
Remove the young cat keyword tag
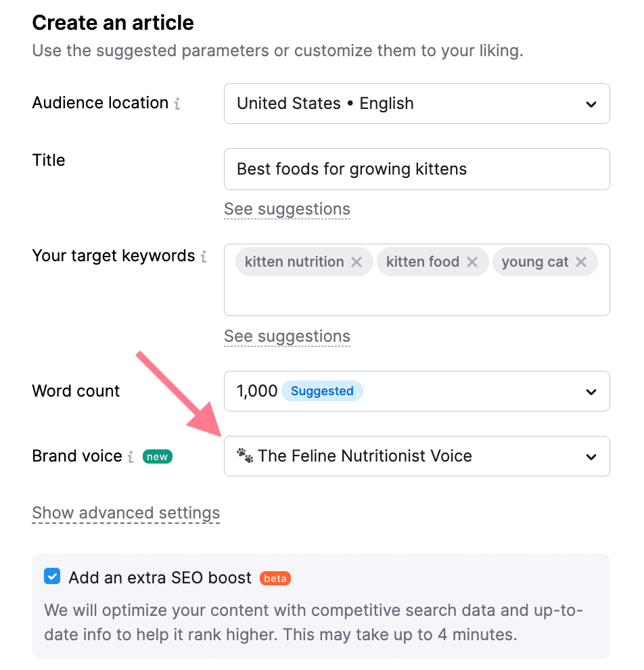click(580, 261)
